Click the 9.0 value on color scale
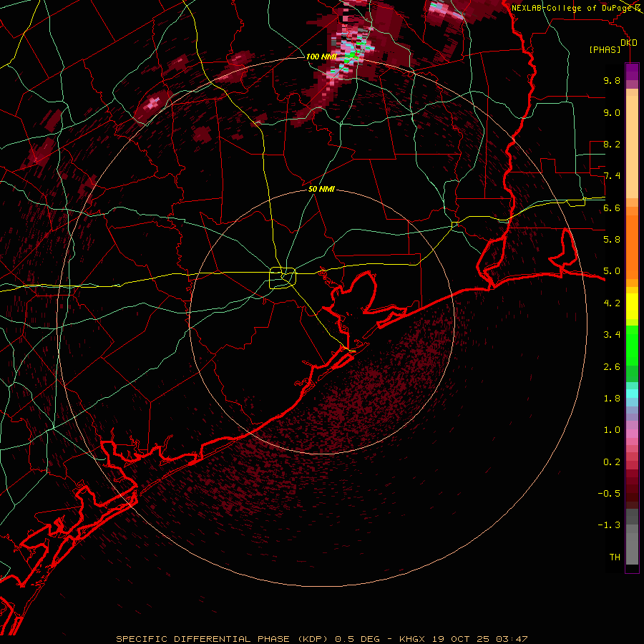The image size is (644, 644). click(x=612, y=112)
